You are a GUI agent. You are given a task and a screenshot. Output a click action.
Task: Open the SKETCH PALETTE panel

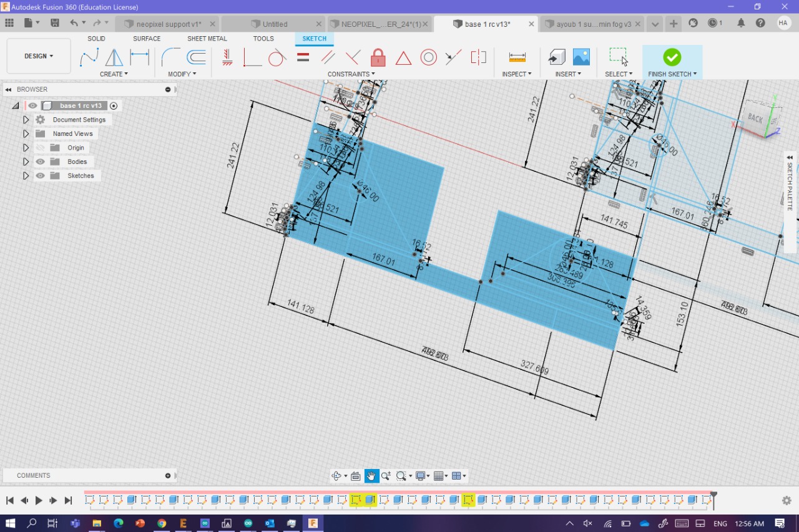790,188
